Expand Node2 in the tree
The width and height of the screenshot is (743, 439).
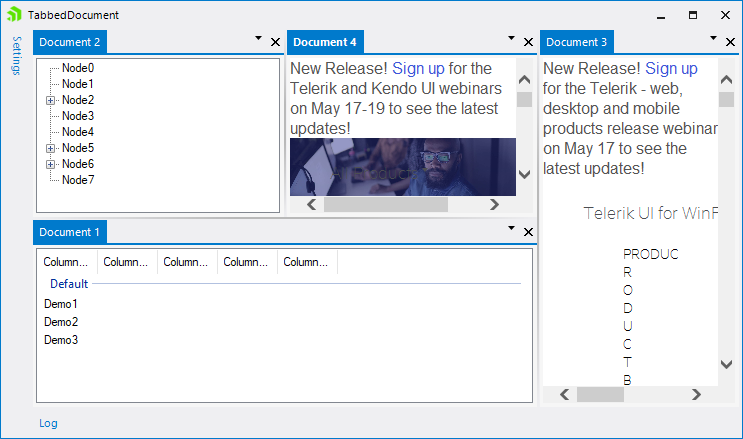(x=50, y=100)
